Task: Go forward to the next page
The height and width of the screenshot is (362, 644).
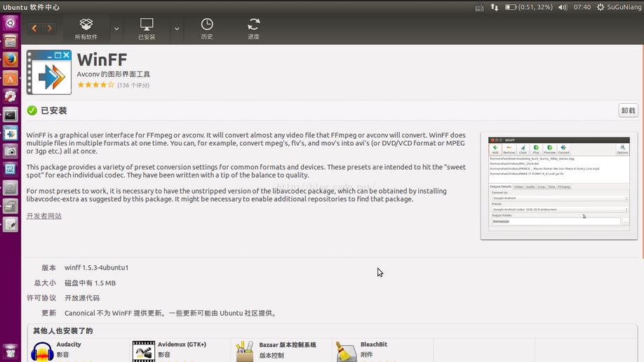Action: pos(49,28)
